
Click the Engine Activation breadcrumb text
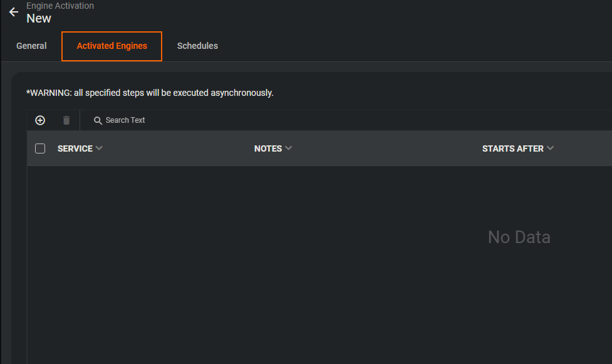60,6
